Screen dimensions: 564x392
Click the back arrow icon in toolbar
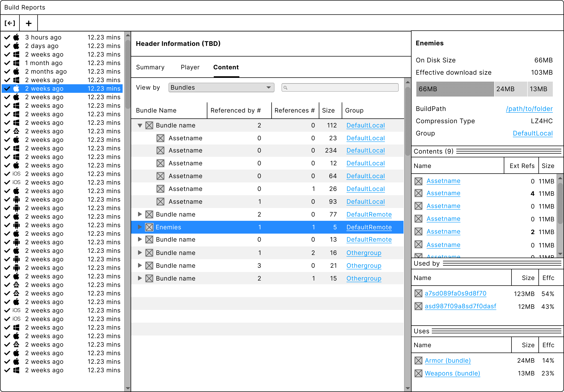(10, 23)
